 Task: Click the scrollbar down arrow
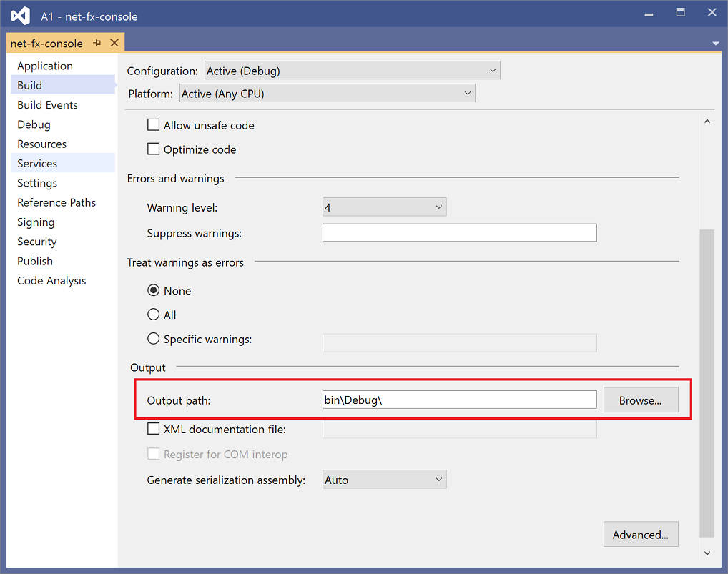(x=707, y=552)
